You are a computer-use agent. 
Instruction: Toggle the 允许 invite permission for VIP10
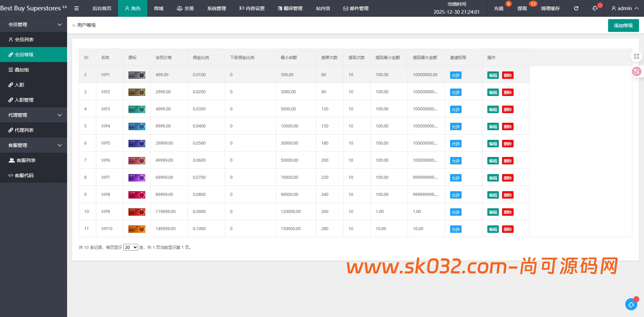455,229
